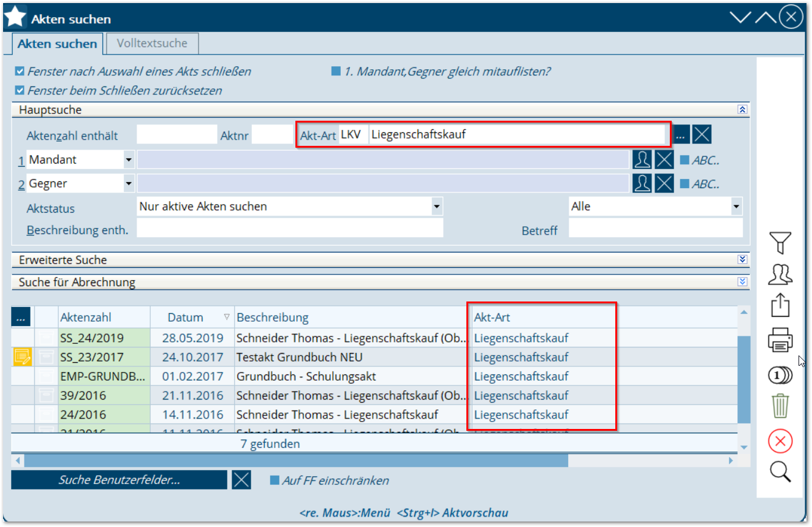Screen dimensions: 812x527
Task: Click the Beschreibung column header
Action: (352, 317)
